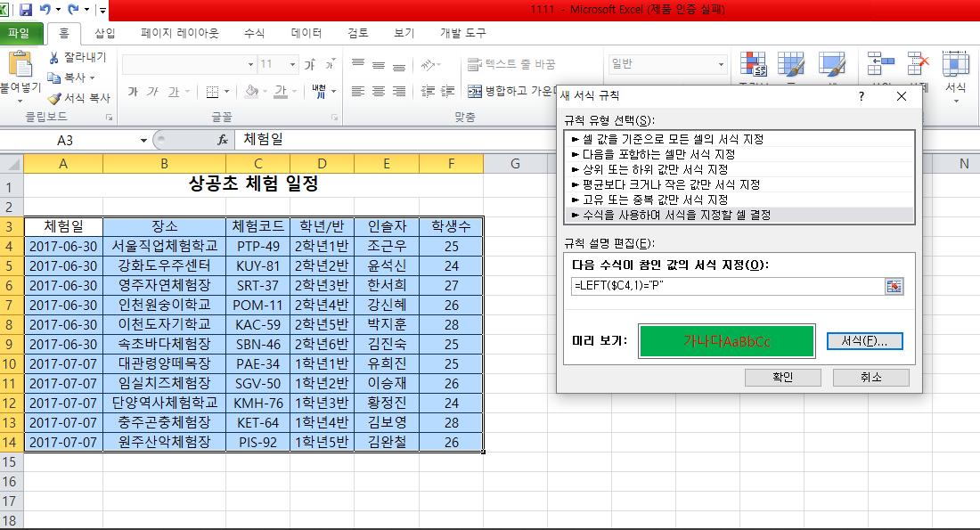This screenshot has width=980, height=530.
Task: Switch to the 삽입 ribbon tab
Action: (104, 33)
